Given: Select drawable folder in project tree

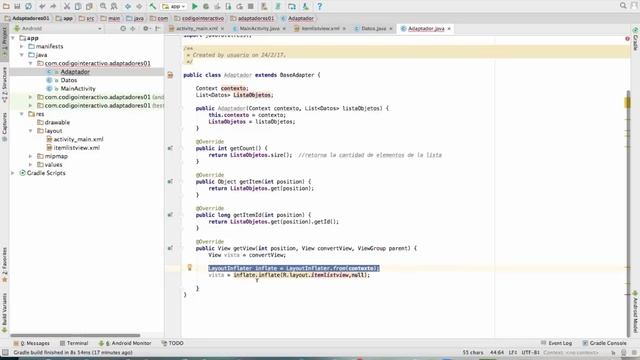Looking at the screenshot, I should point(57,122).
